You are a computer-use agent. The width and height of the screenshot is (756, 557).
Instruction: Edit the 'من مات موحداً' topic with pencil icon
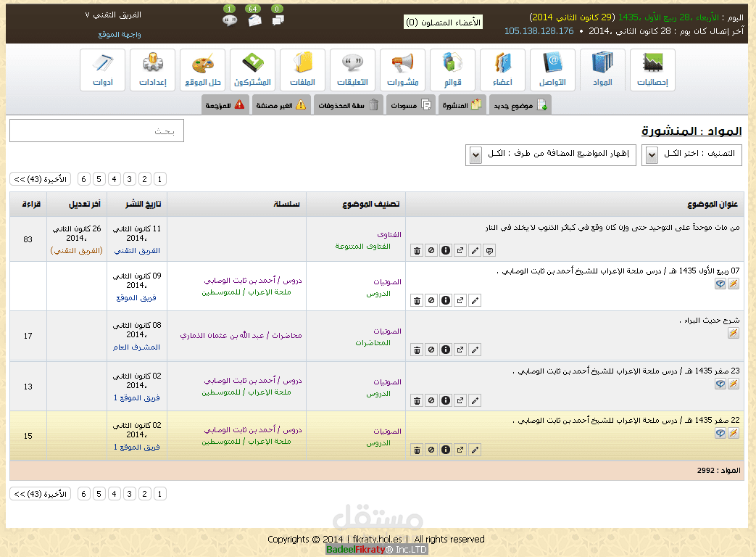click(x=475, y=251)
